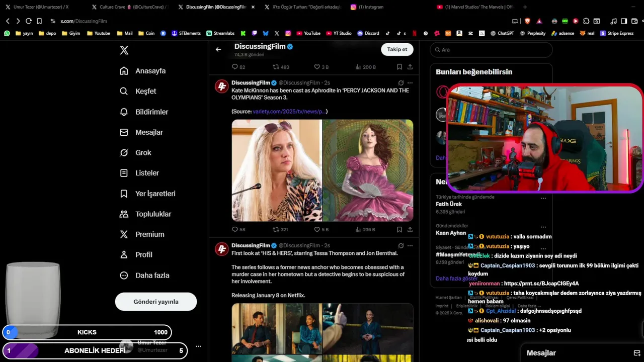This screenshot has width=644, height=362.
Task: Bookmark this page in the browser toolbar
Action: pos(39,21)
